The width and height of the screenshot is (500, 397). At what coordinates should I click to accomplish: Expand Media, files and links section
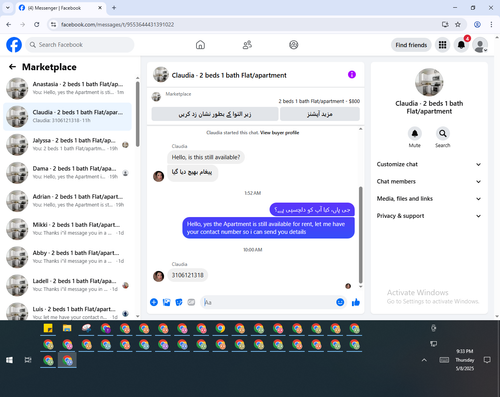tap(429, 199)
